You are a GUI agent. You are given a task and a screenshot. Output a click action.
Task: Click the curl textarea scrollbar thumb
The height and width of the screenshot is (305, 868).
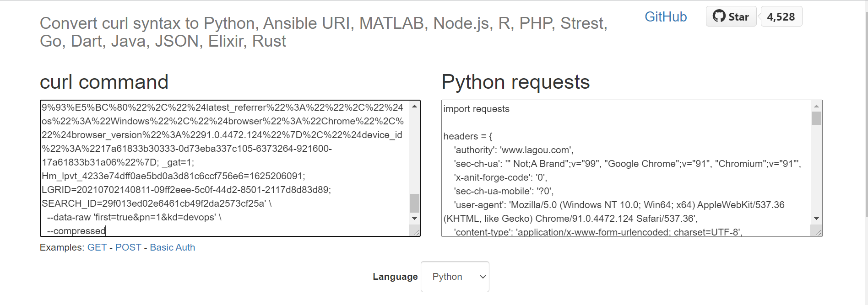click(414, 203)
